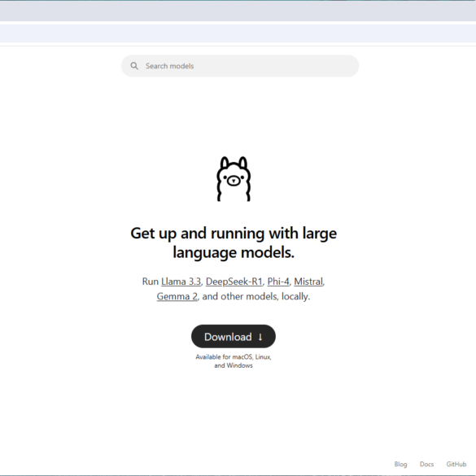
Task: Click the Ollama llama logo
Action: pos(234,179)
